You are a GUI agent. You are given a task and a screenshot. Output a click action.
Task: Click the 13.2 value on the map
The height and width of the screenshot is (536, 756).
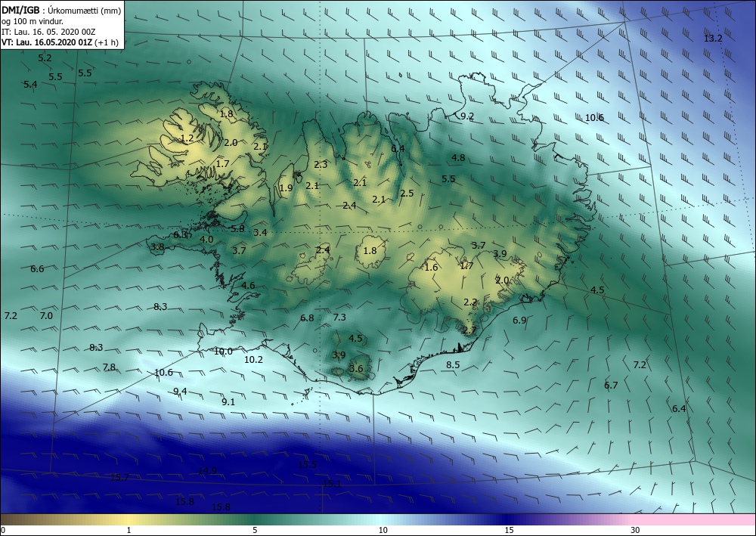click(713, 39)
